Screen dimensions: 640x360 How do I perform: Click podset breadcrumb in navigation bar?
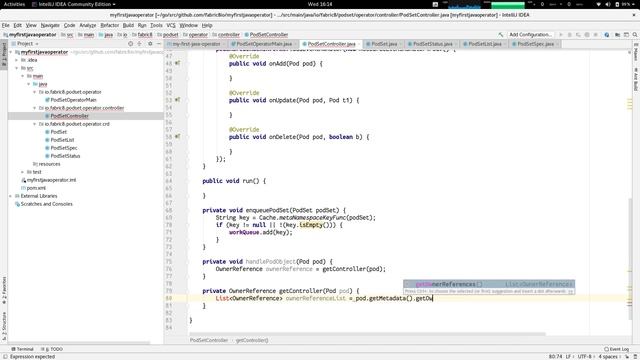pos(171,35)
